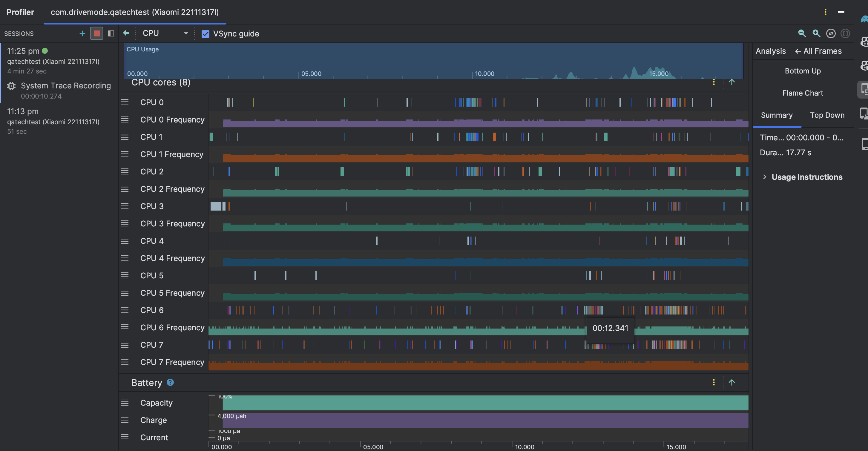Viewport: 868px width, 451px height.
Task: Reset zoom using the crossed-circle icon
Action: 831,33
